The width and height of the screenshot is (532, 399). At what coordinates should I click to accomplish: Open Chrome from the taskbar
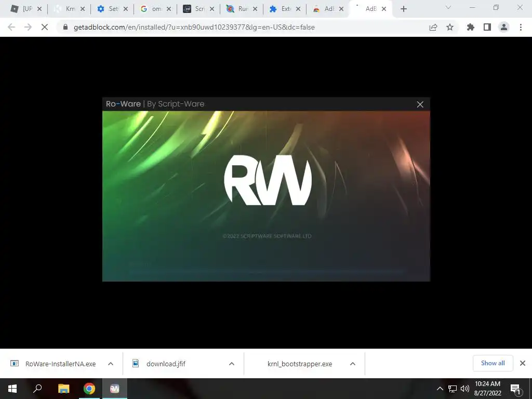click(x=89, y=389)
